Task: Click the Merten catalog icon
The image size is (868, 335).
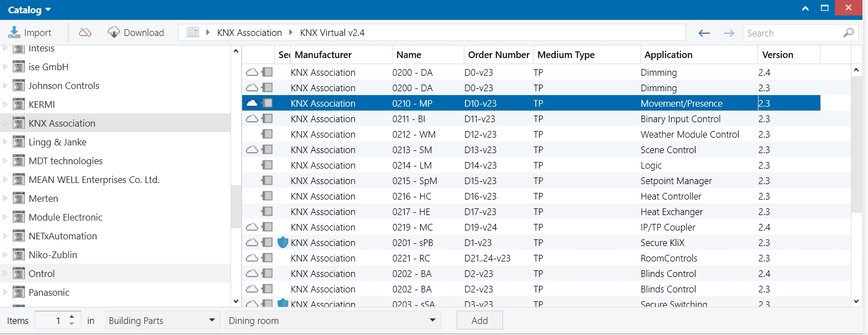Action: tap(19, 198)
